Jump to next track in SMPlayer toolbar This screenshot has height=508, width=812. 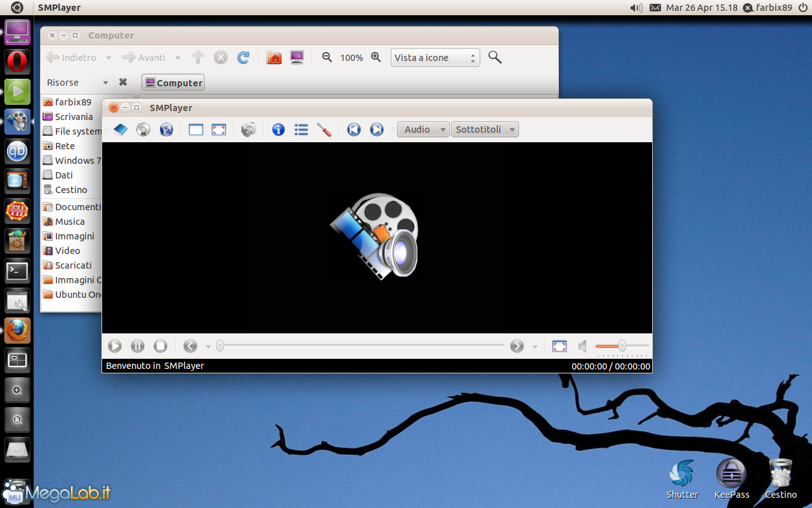377,130
